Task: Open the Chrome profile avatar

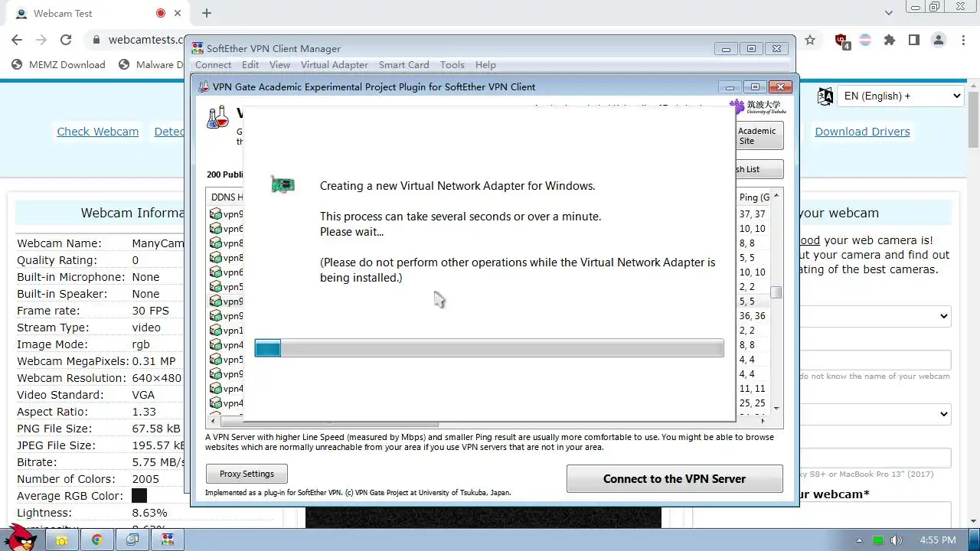Action: click(x=939, y=40)
